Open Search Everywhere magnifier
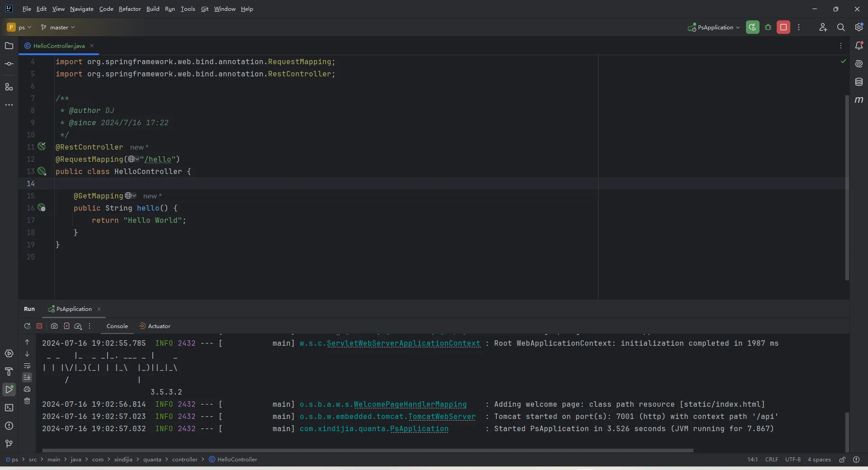The width and height of the screenshot is (868, 470). 841,27
